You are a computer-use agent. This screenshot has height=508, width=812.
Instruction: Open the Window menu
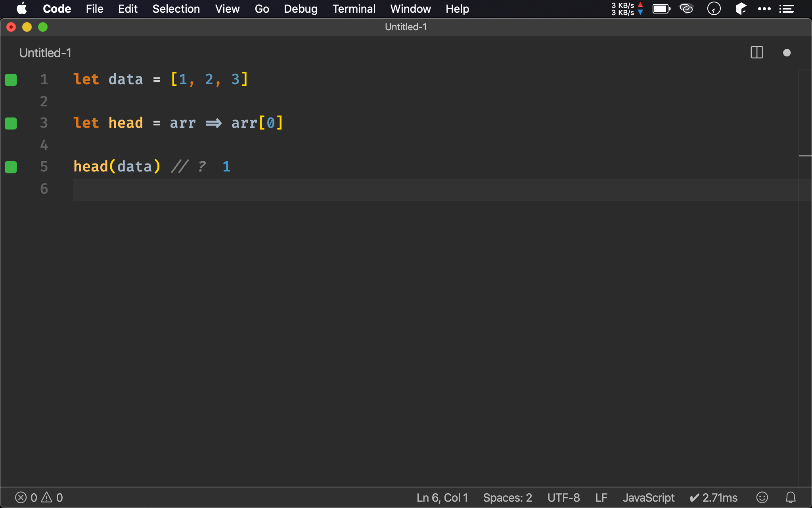[x=410, y=9]
